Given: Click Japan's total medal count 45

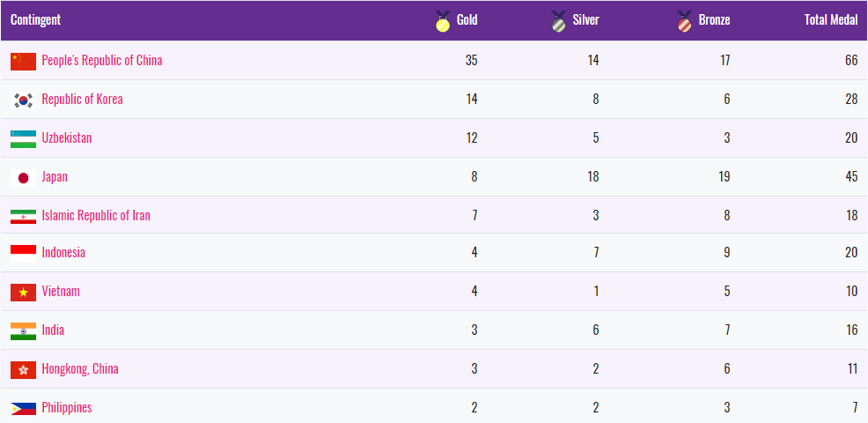Looking at the screenshot, I should click(x=850, y=177).
